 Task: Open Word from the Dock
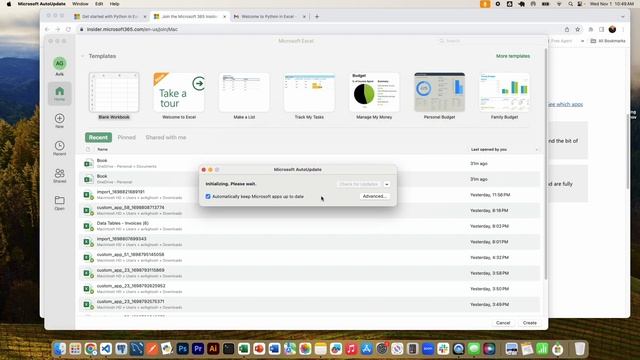coord(274,349)
